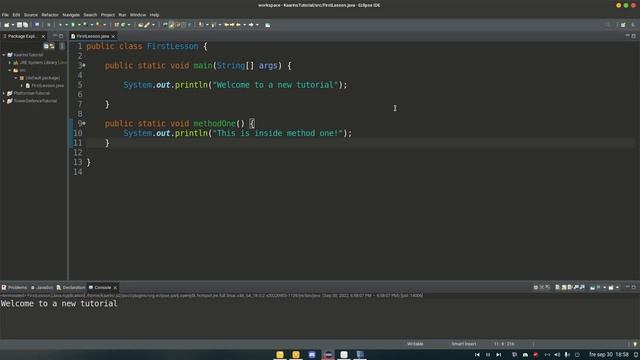Open the File menu
The width and height of the screenshot is (640, 360).
5,15
